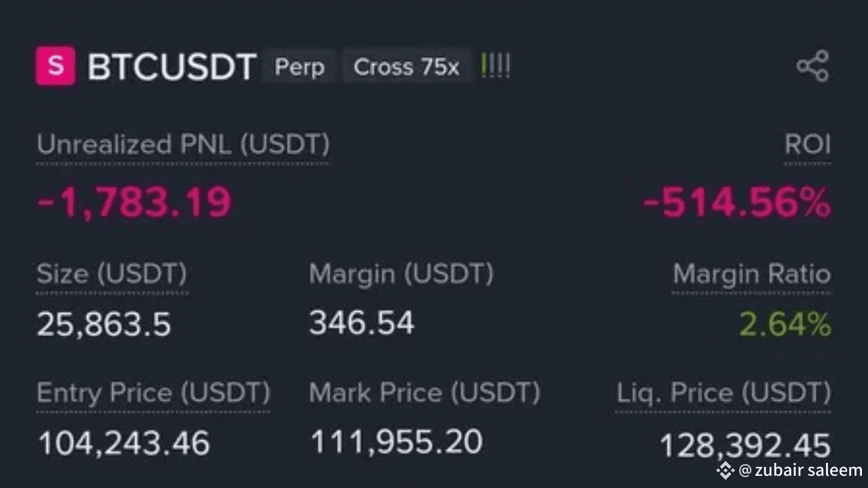Click the 346.54 margin value

[x=361, y=323]
